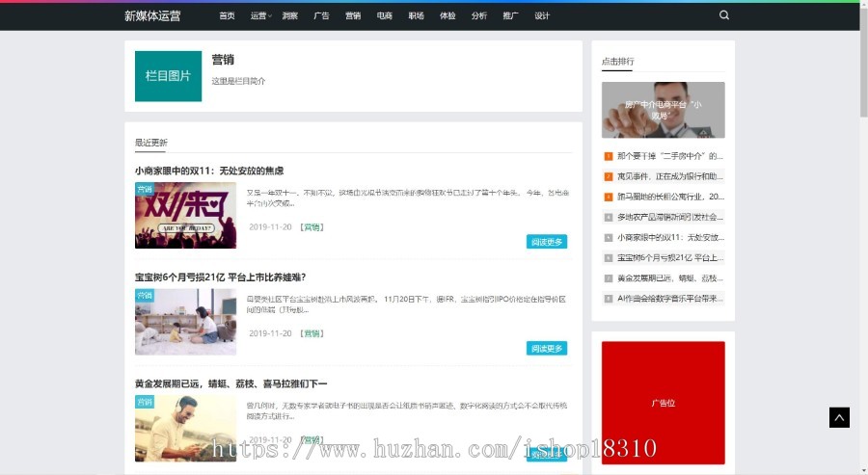The height and width of the screenshot is (475, 868).
Task: Click the 新媒体运营 site logo
Action: pos(152,15)
